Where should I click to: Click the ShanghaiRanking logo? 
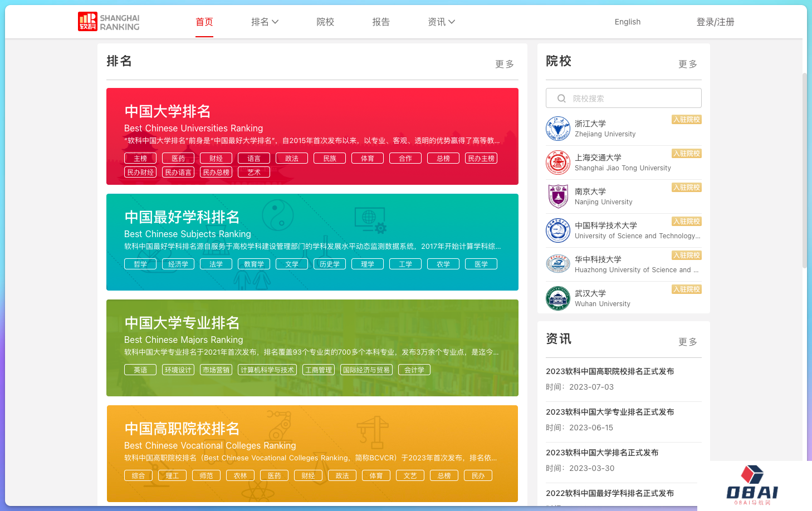coord(109,22)
